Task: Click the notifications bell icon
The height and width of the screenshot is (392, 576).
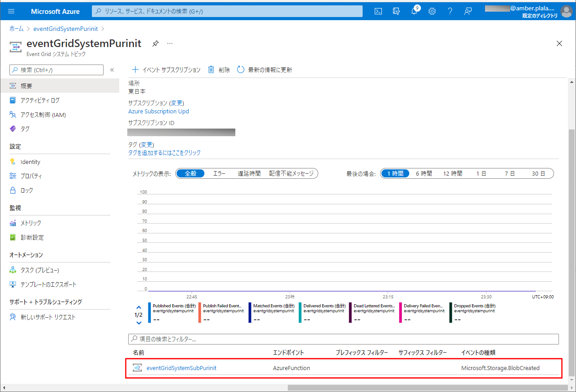Action: point(414,11)
